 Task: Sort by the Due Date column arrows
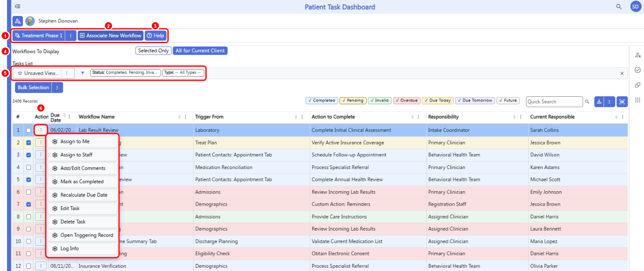[64, 116]
